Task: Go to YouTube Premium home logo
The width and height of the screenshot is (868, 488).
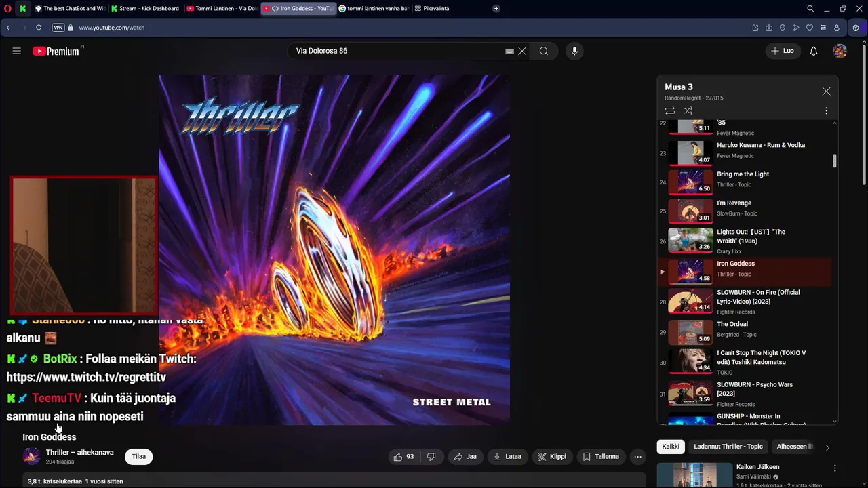Action: pyautogui.click(x=56, y=51)
